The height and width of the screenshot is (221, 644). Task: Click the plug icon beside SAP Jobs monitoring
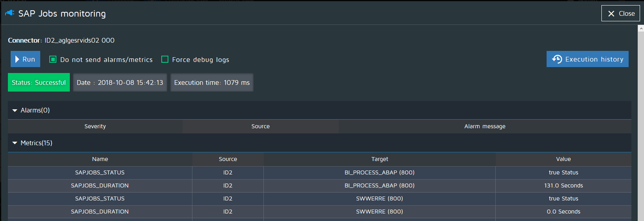(10, 13)
